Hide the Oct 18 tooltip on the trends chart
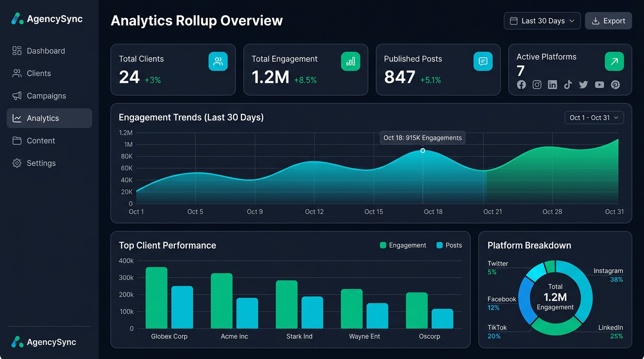 pyautogui.click(x=422, y=137)
